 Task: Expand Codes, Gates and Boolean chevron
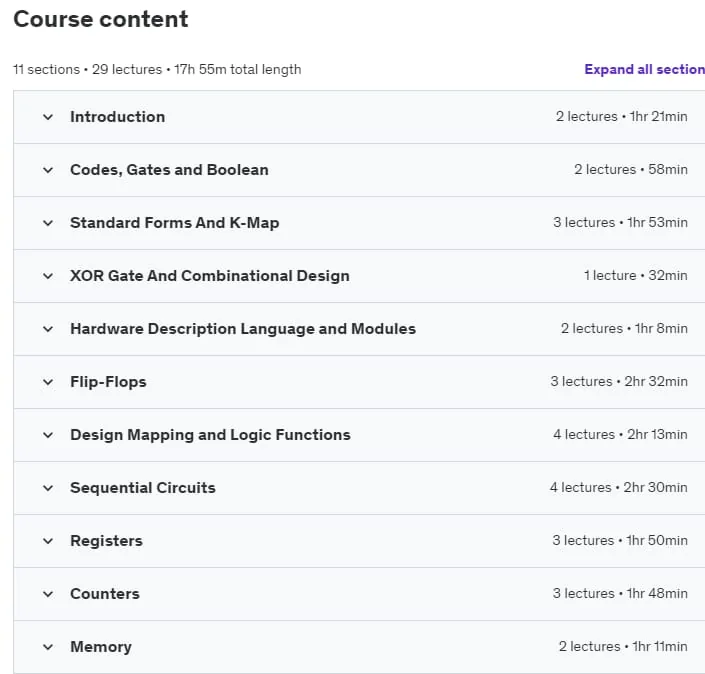[x=48, y=170]
